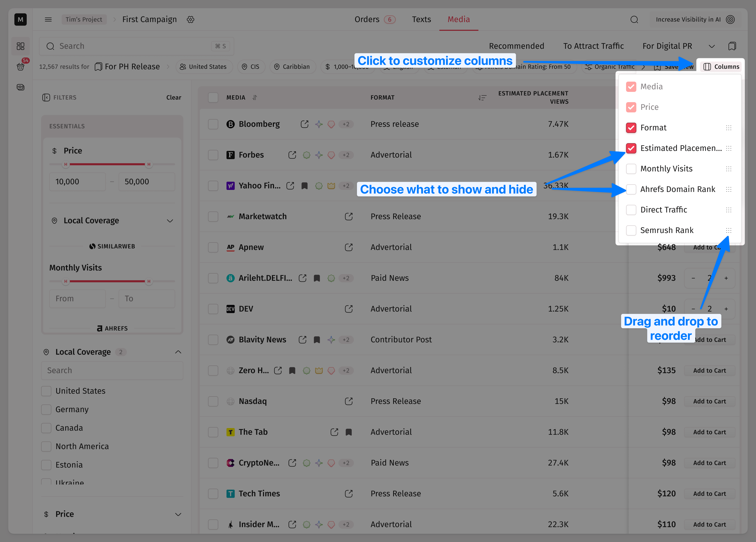
Task: Switch to the Texts tab
Action: [x=421, y=20]
